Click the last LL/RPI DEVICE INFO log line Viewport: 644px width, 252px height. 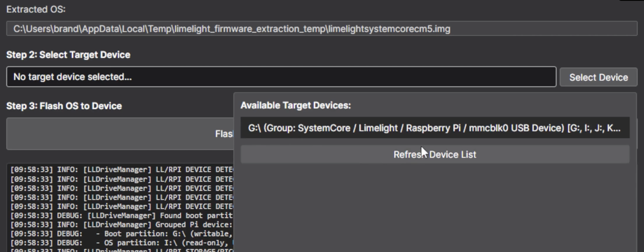click(x=122, y=207)
